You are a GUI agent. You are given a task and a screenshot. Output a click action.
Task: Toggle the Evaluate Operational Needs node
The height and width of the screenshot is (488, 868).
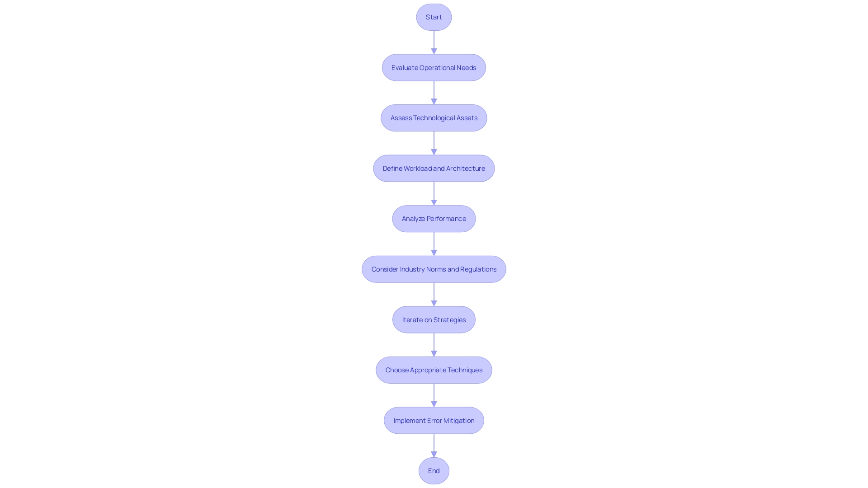tap(434, 67)
